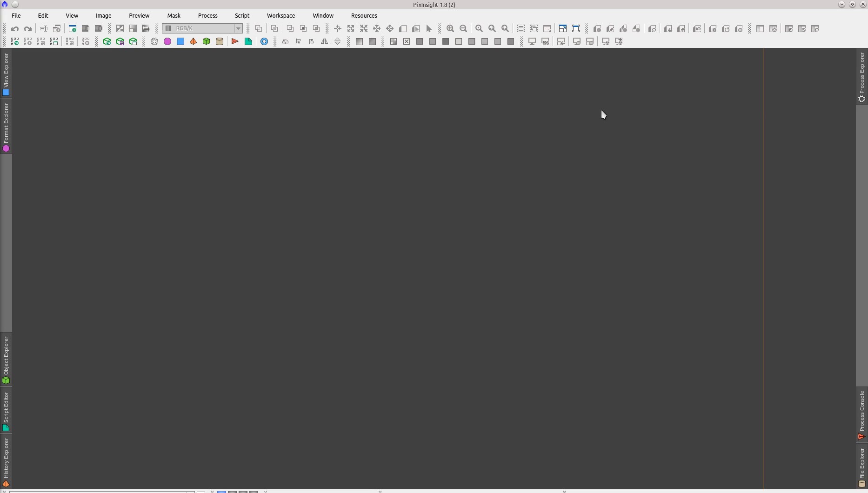Expand the Script Editor side tab
This screenshot has width=868, height=493.
tap(6, 411)
